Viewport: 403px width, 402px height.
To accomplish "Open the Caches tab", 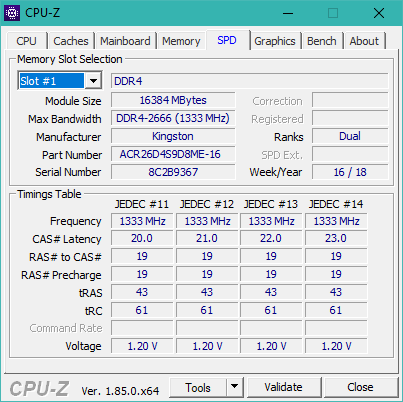I will [71, 41].
